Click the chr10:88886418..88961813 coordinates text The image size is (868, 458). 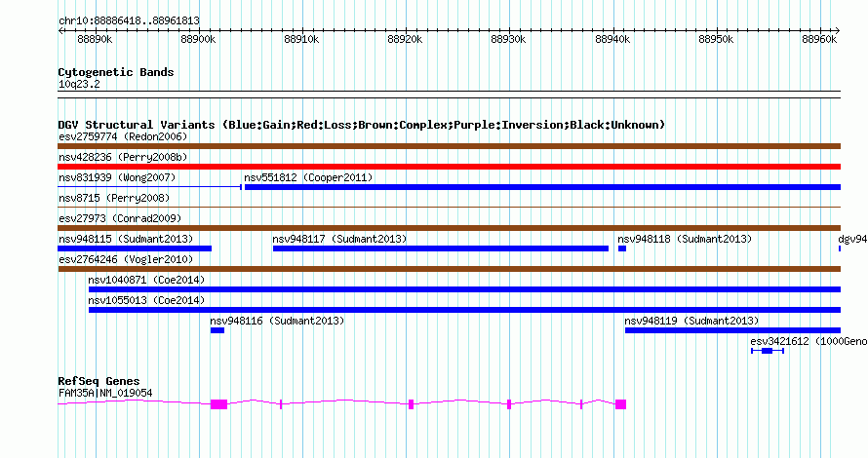click(129, 20)
